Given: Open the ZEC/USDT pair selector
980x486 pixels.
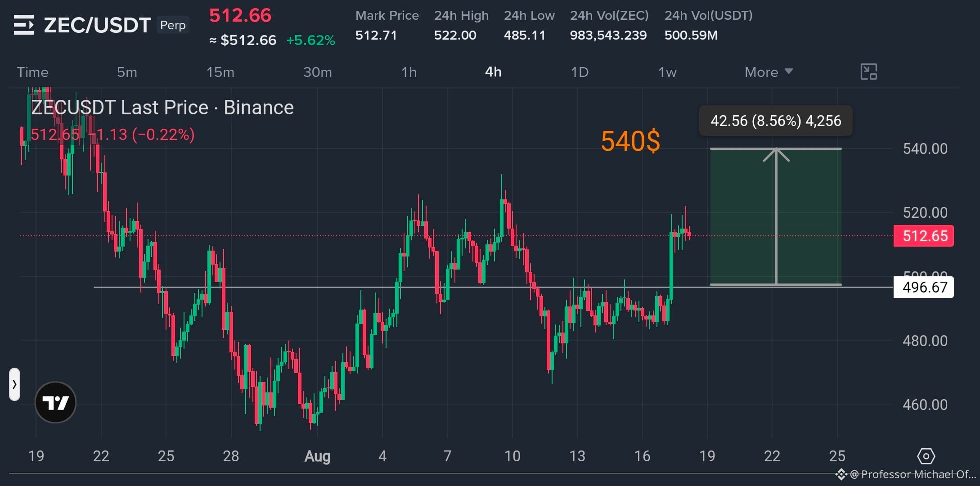Looking at the screenshot, I should pyautogui.click(x=97, y=25).
